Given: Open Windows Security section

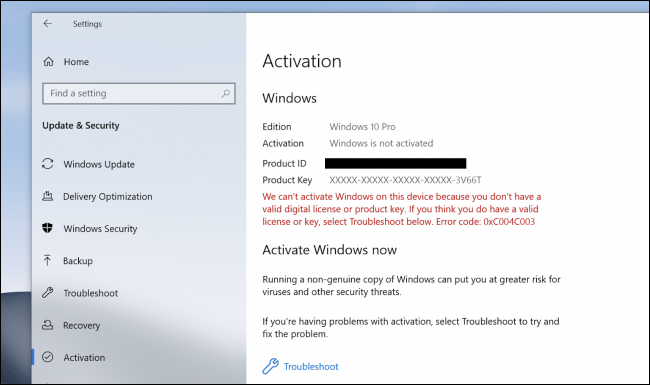Looking at the screenshot, I should pos(100,229).
